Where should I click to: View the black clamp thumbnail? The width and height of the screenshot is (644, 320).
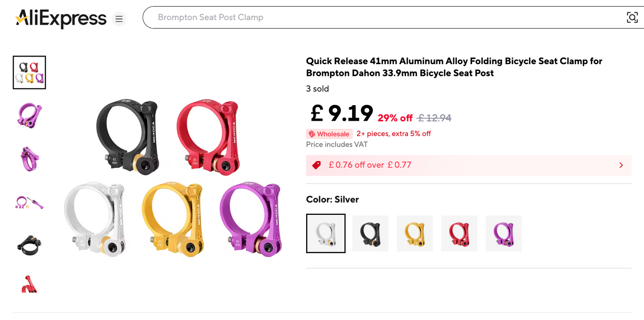click(x=29, y=245)
